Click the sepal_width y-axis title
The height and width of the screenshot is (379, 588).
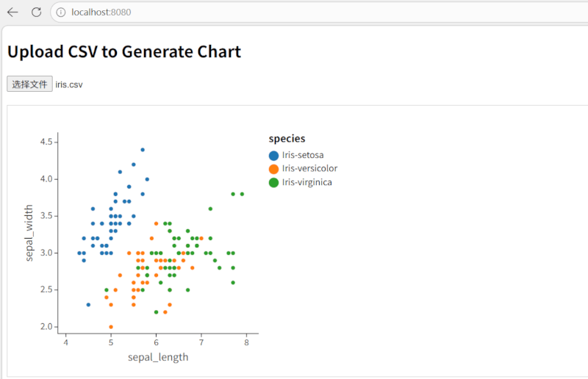click(x=31, y=234)
